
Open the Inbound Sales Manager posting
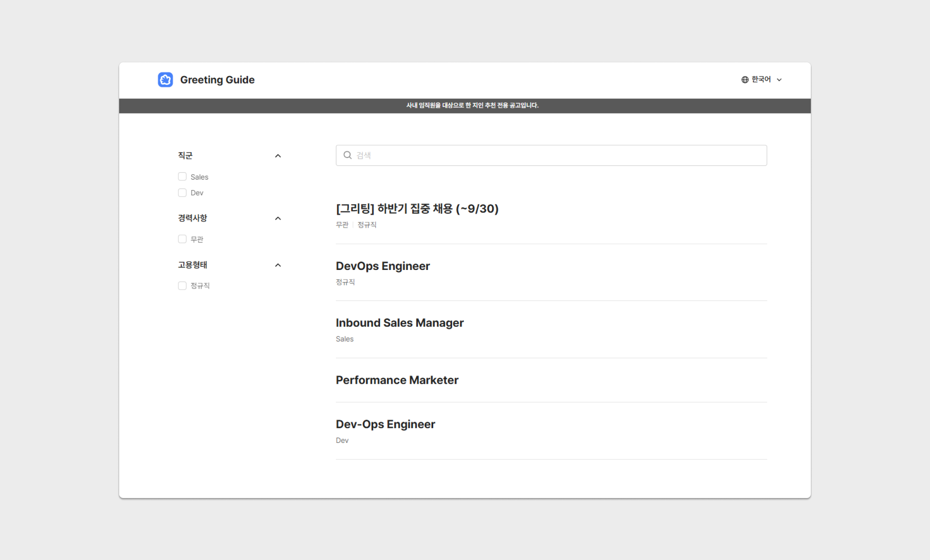point(399,323)
